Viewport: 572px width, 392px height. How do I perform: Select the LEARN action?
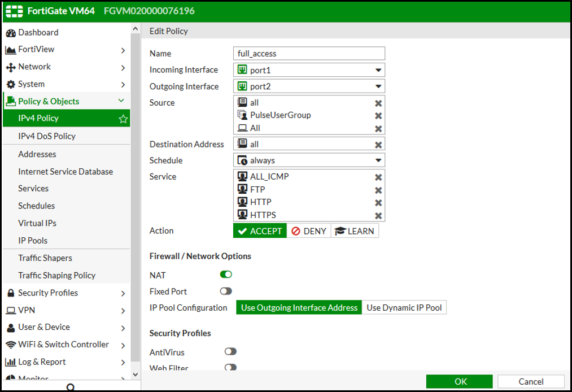[355, 231]
